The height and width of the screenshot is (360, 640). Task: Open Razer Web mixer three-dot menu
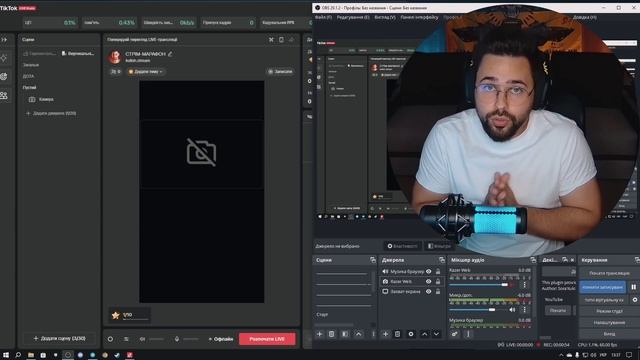point(524,284)
